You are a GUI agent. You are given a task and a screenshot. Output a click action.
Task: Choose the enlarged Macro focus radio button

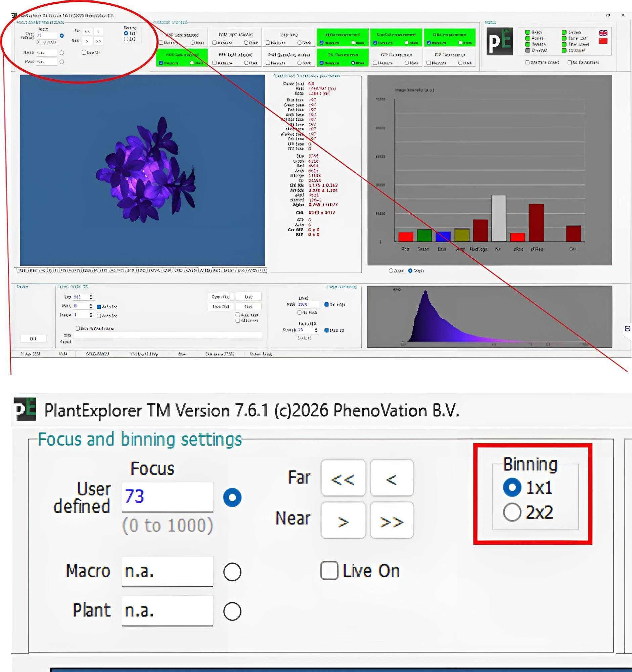point(232,572)
